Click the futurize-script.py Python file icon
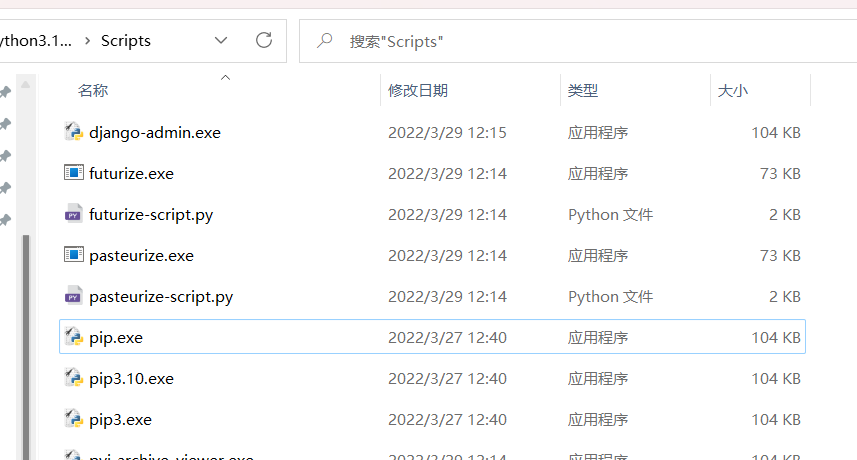The height and width of the screenshot is (460, 857). 73,214
